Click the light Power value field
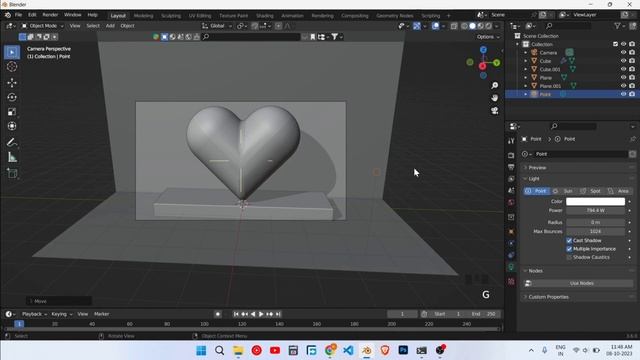 (595, 211)
